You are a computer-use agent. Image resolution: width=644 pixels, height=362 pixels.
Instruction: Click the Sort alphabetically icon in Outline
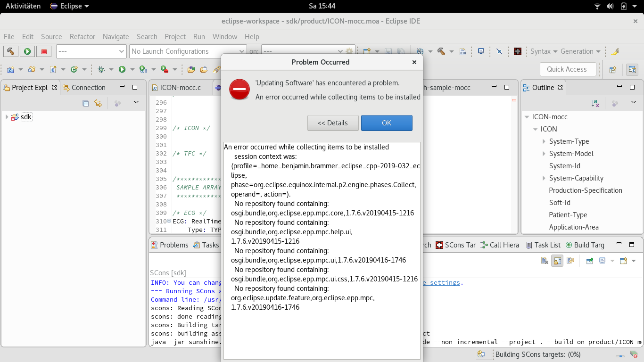click(x=595, y=103)
